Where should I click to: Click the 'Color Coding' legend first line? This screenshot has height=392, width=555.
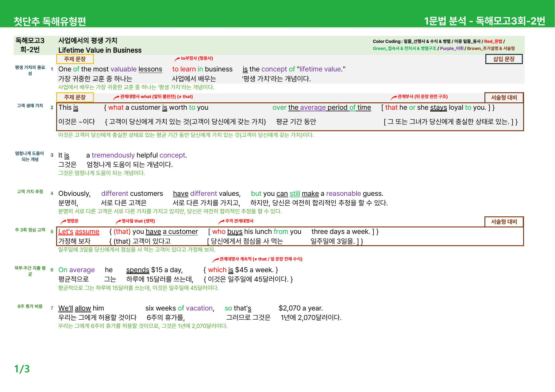coord(439,41)
